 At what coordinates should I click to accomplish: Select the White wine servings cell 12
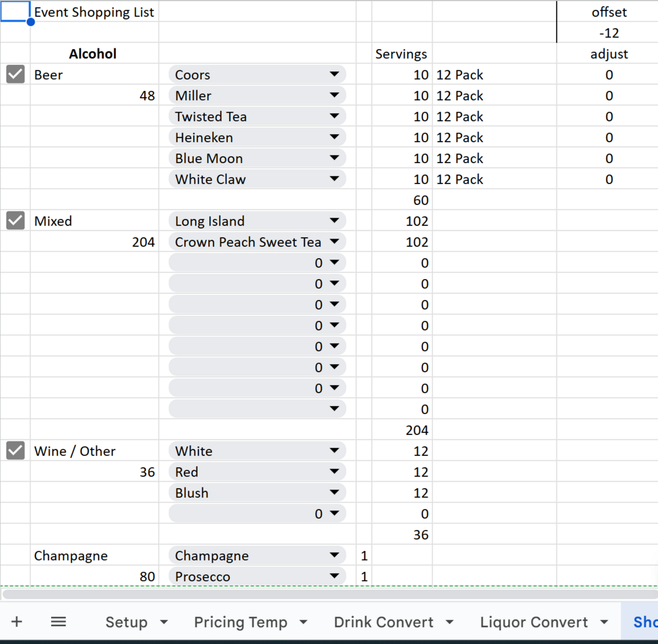[x=401, y=451]
